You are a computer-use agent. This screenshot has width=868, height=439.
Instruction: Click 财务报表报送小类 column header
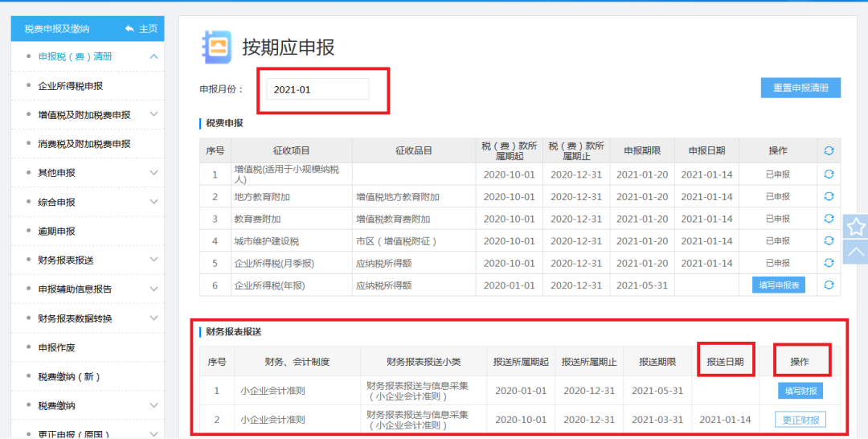[424, 362]
